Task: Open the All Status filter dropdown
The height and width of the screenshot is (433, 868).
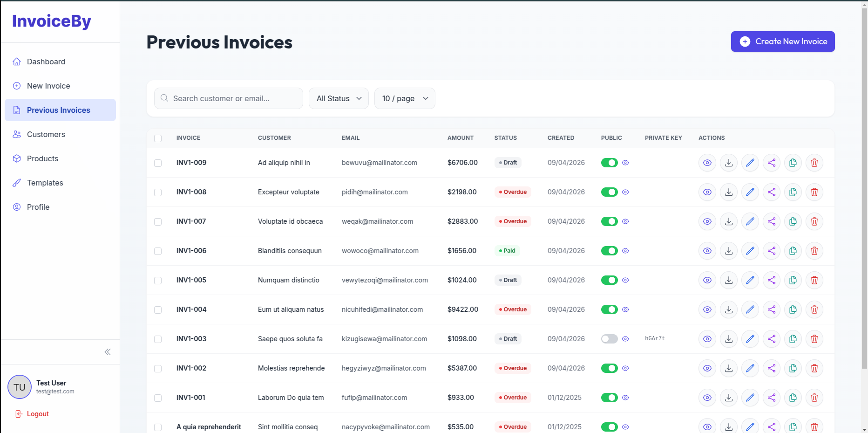Action: pyautogui.click(x=339, y=98)
